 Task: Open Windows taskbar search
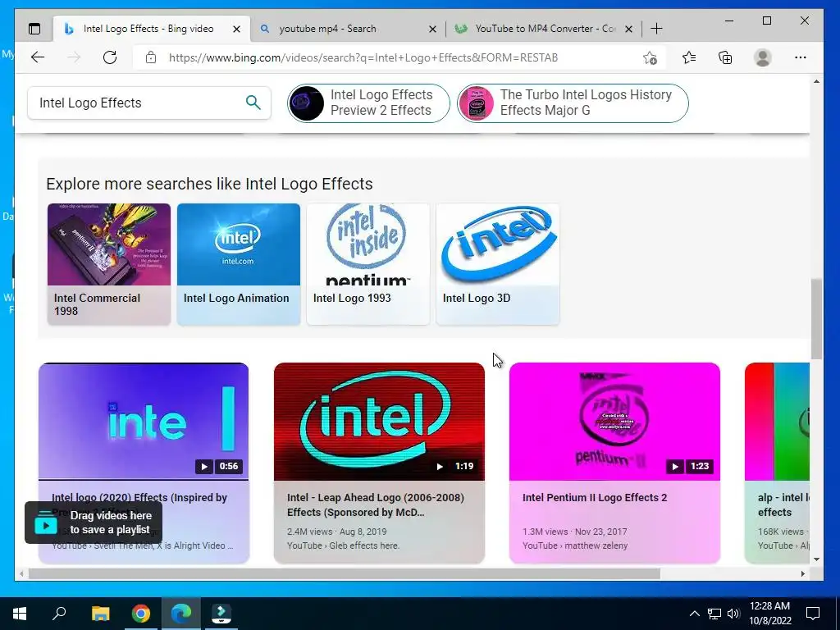(59, 614)
